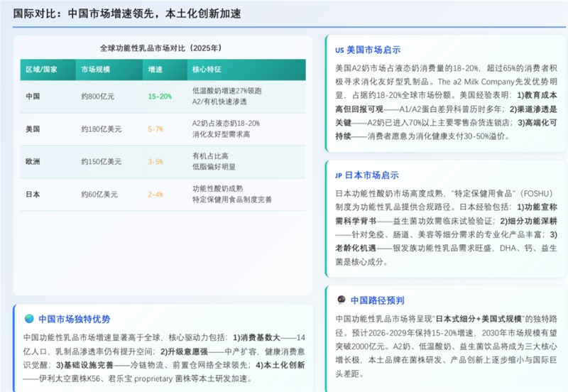Click the 中国市场独特优势 heading

point(75,319)
